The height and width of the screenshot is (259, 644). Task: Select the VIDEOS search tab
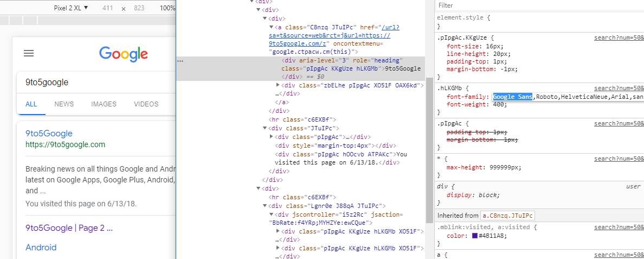point(146,104)
